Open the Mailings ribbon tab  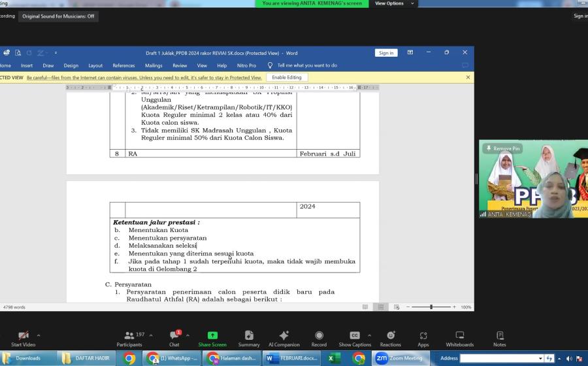(x=154, y=65)
